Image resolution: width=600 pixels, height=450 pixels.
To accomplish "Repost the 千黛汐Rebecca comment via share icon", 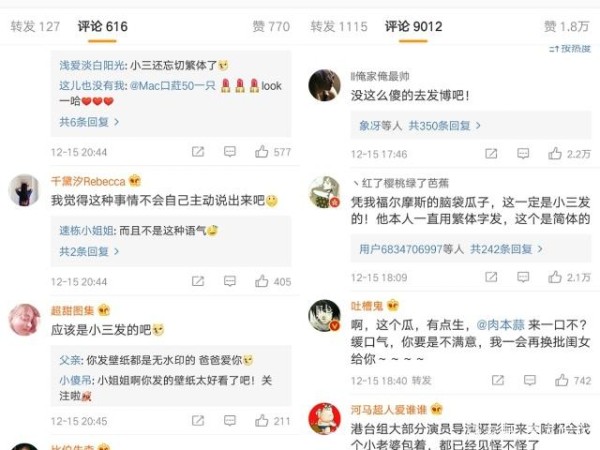I will [198, 281].
